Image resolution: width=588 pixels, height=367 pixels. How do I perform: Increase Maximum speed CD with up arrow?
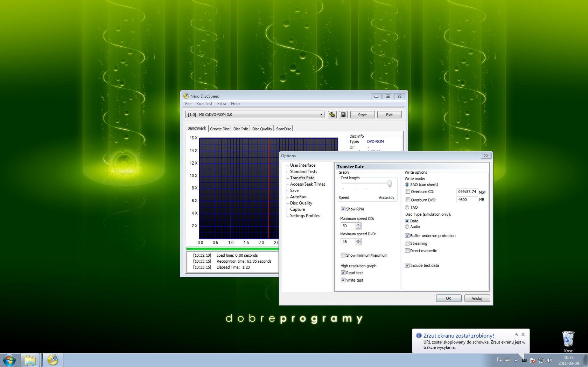(x=358, y=224)
